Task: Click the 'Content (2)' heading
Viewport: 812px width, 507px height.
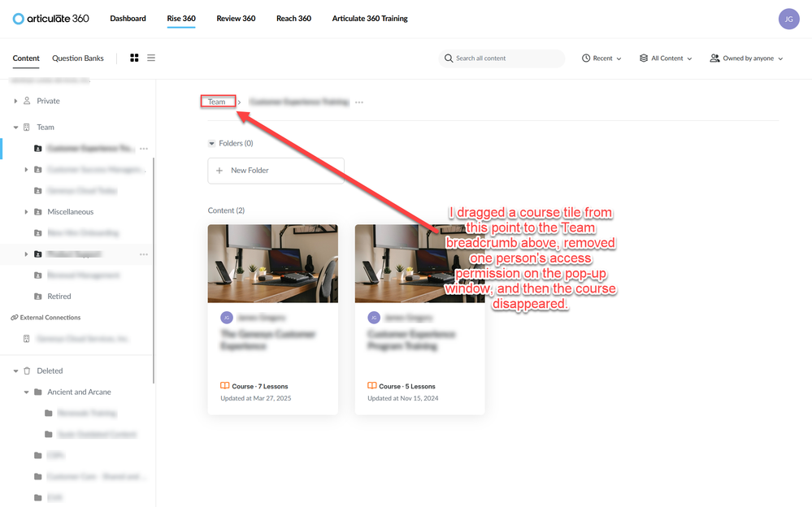Action: [x=226, y=210]
